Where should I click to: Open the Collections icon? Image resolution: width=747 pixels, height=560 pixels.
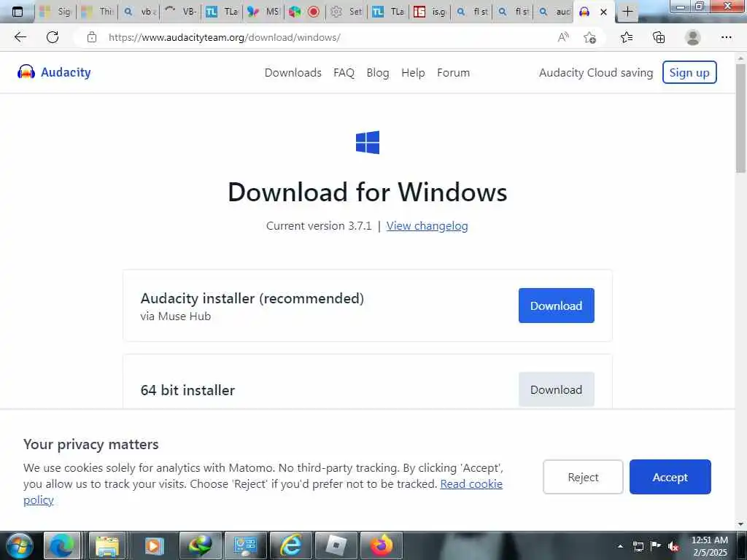click(x=659, y=37)
